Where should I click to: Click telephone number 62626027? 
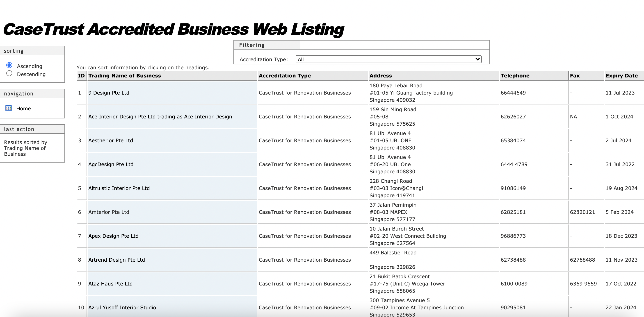tap(513, 117)
